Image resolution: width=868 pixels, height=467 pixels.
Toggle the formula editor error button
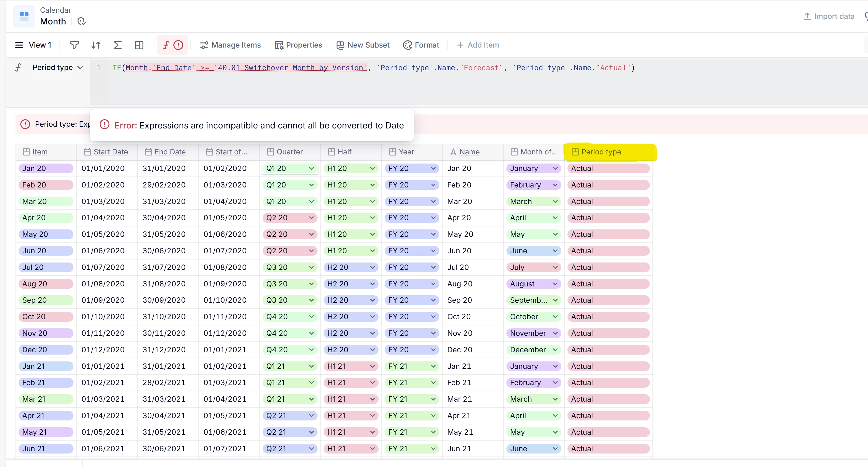pyautogui.click(x=172, y=45)
